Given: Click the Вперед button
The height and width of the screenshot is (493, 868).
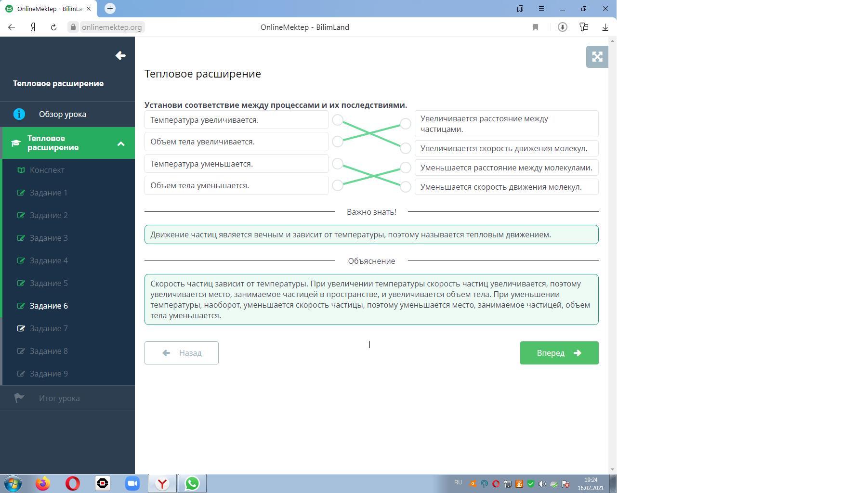Looking at the screenshot, I should pos(559,353).
